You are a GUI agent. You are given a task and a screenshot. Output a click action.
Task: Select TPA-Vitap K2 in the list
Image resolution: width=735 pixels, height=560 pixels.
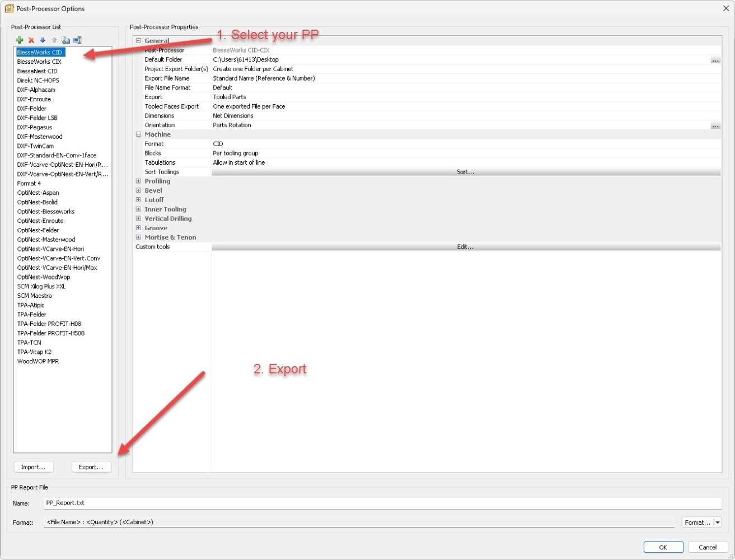(x=34, y=352)
